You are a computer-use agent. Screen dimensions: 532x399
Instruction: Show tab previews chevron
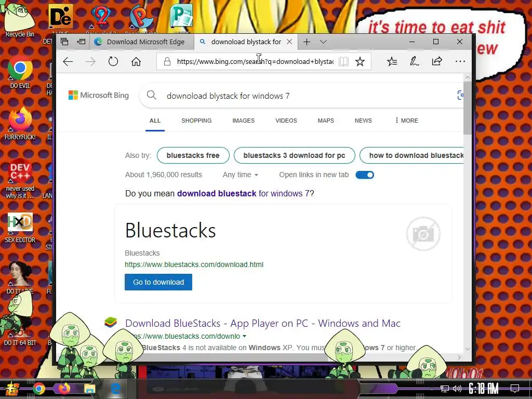click(323, 42)
